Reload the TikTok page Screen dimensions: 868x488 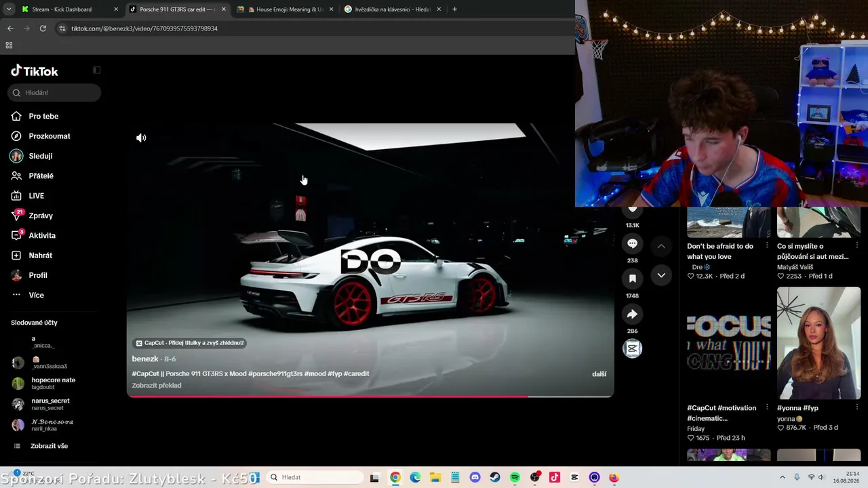[43, 28]
